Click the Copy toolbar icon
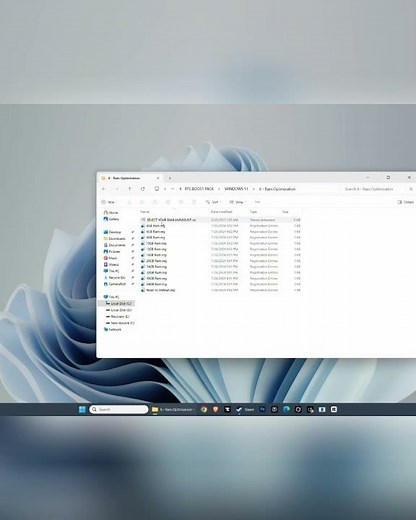 [x=142, y=202]
